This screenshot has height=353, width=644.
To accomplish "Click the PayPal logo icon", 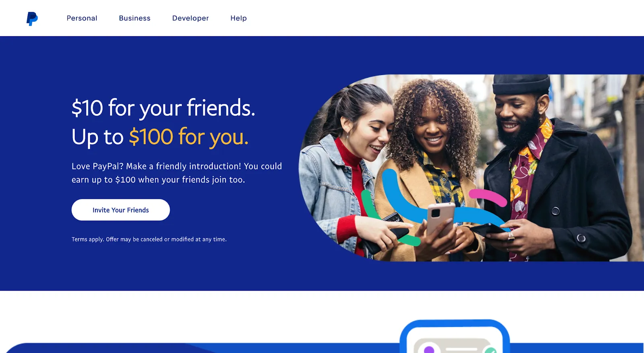I will click(32, 19).
